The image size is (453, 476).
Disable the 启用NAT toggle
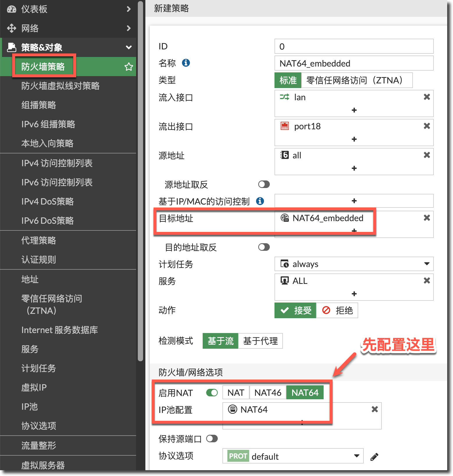pos(212,393)
